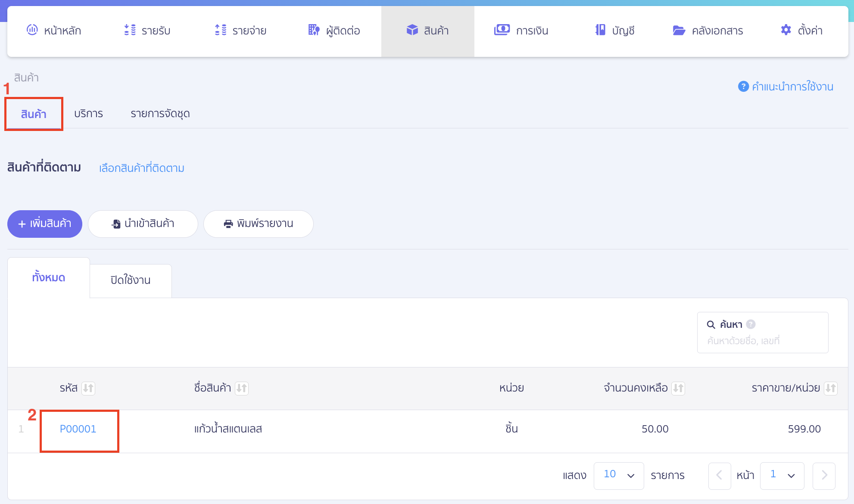Open คลังเอกสาร folder icon
The width and height of the screenshot is (854, 504).
(x=679, y=30)
